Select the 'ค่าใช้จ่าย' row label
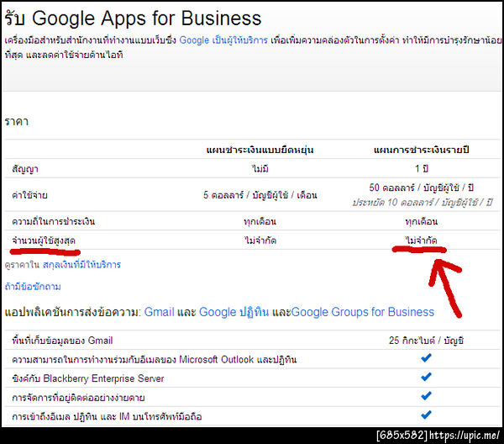 (x=29, y=195)
